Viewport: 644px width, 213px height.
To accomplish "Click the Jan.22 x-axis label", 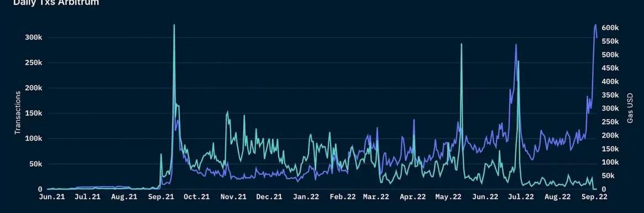I will [x=306, y=197].
